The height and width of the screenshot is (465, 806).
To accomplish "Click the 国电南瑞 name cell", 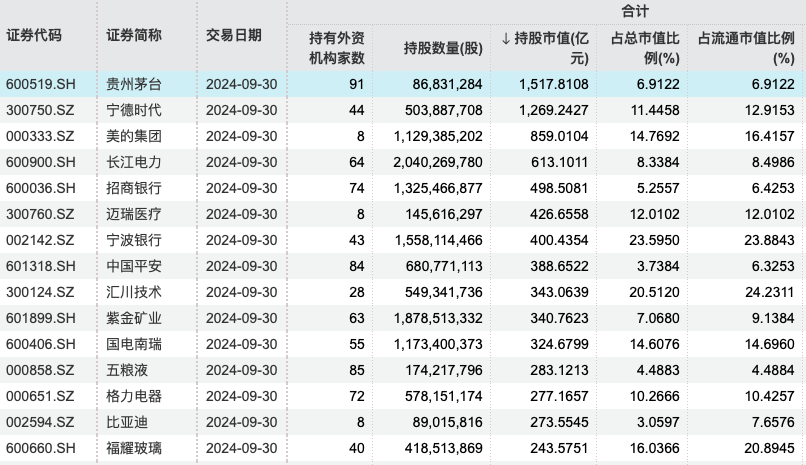I will (134, 344).
